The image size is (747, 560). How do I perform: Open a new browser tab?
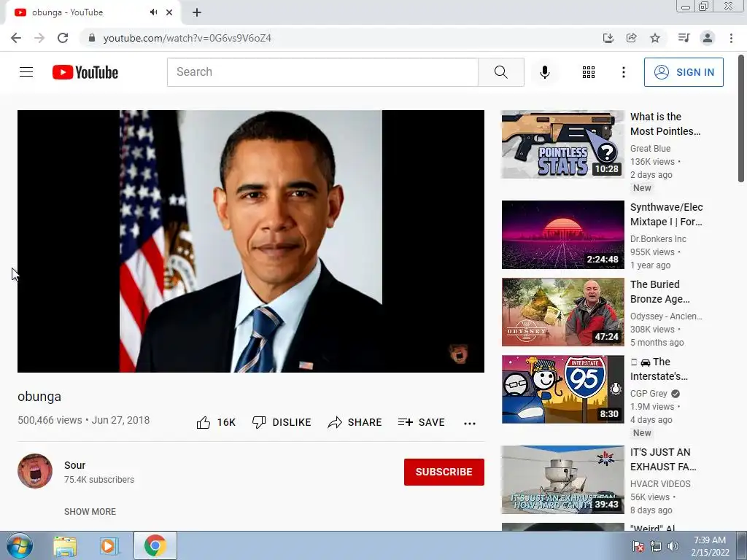click(197, 12)
